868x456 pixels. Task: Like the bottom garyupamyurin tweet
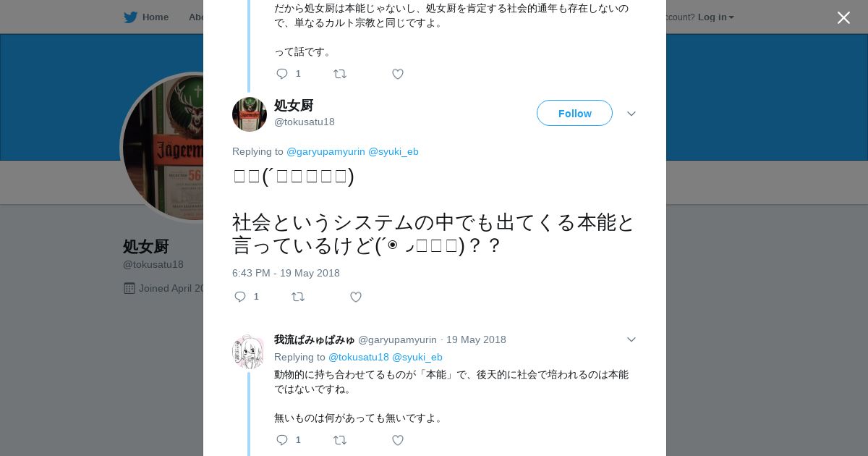pos(398,440)
